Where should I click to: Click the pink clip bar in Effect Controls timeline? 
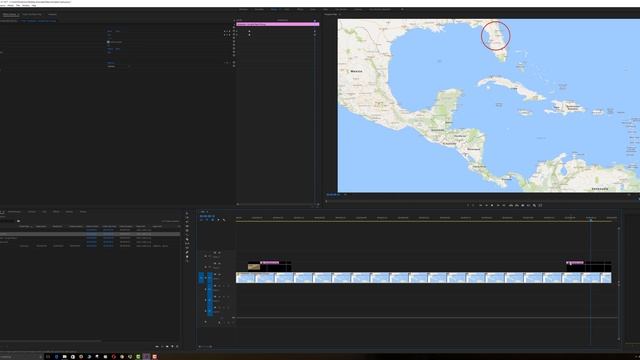coord(278,24)
